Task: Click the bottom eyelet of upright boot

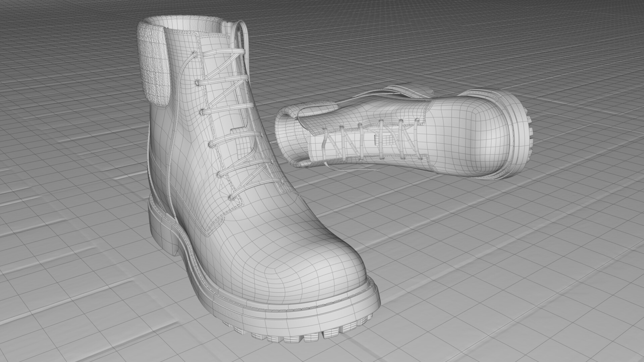Action: [x=231, y=198]
